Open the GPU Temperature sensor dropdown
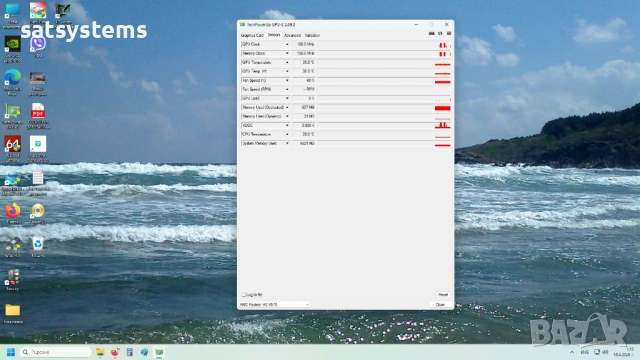This screenshot has height=360, width=640. click(287, 62)
